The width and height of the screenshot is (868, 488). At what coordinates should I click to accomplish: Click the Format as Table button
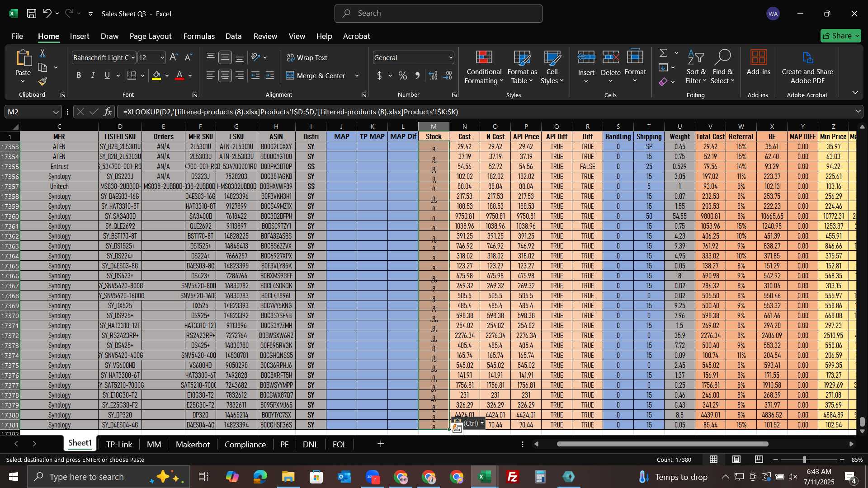coord(522,67)
